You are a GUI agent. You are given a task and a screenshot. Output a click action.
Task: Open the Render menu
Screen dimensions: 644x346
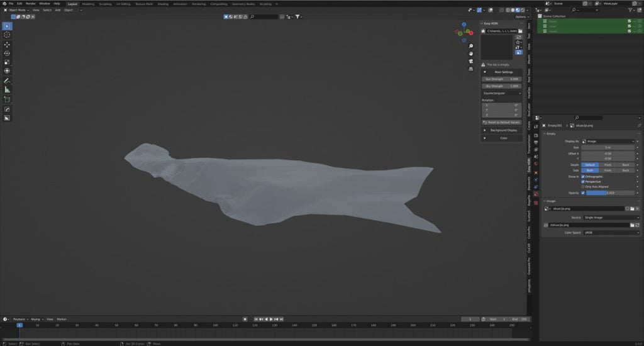(x=30, y=4)
